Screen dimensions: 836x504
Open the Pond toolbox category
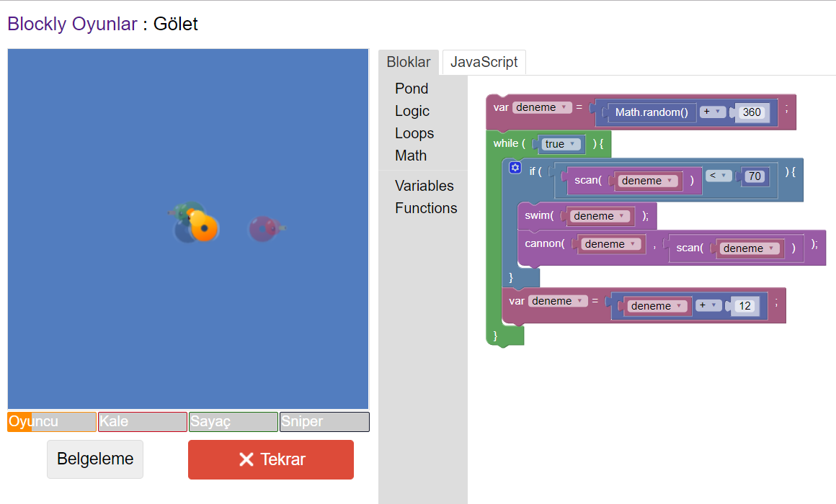pyautogui.click(x=412, y=89)
